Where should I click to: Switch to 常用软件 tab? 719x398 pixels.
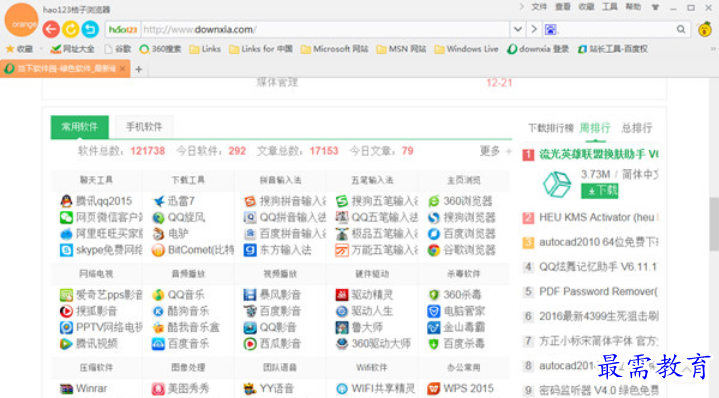click(x=80, y=127)
